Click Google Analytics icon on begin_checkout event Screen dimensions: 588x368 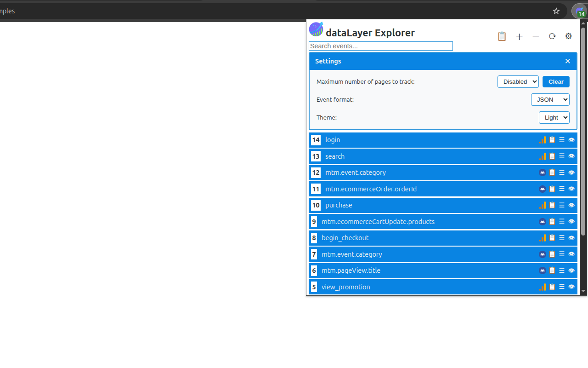point(543,238)
